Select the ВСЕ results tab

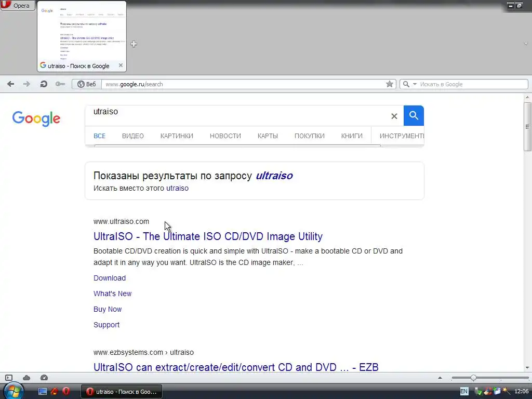[x=99, y=136]
